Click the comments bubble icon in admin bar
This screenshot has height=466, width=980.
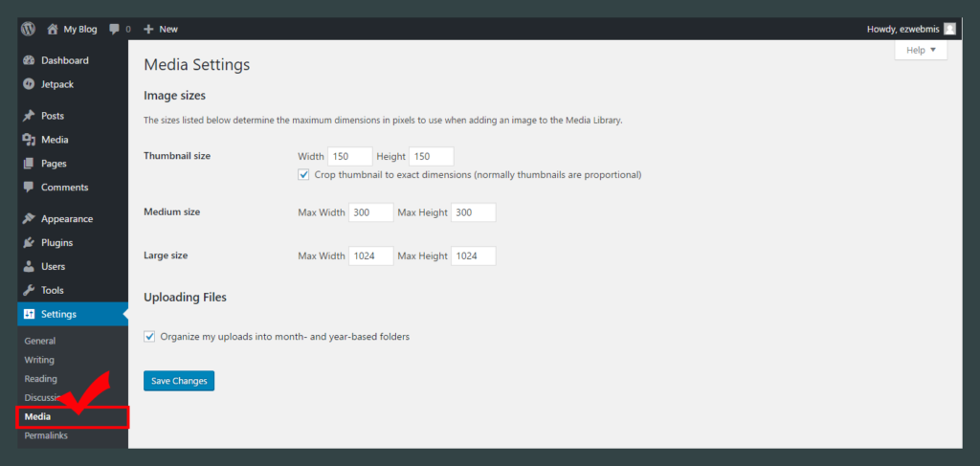(x=115, y=29)
